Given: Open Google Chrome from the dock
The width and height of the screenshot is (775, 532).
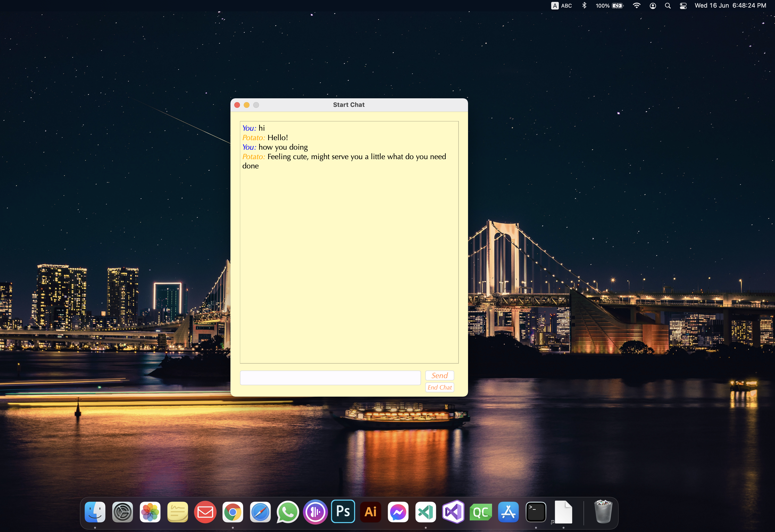Looking at the screenshot, I should tap(233, 512).
